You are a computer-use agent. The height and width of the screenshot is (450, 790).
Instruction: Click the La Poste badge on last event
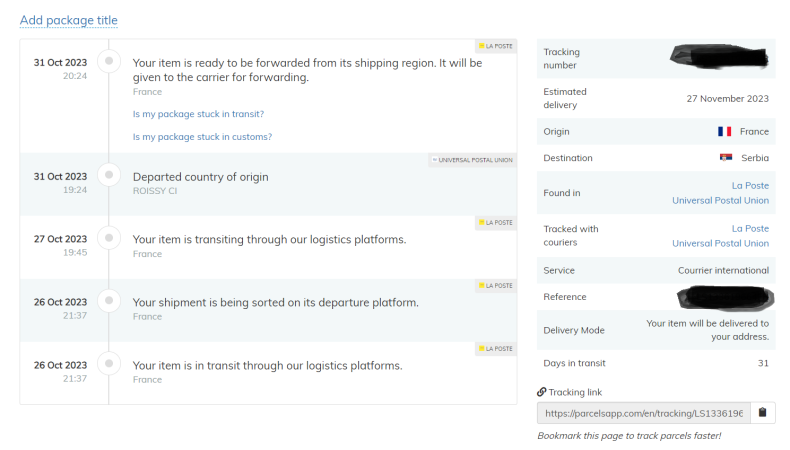(x=496, y=348)
